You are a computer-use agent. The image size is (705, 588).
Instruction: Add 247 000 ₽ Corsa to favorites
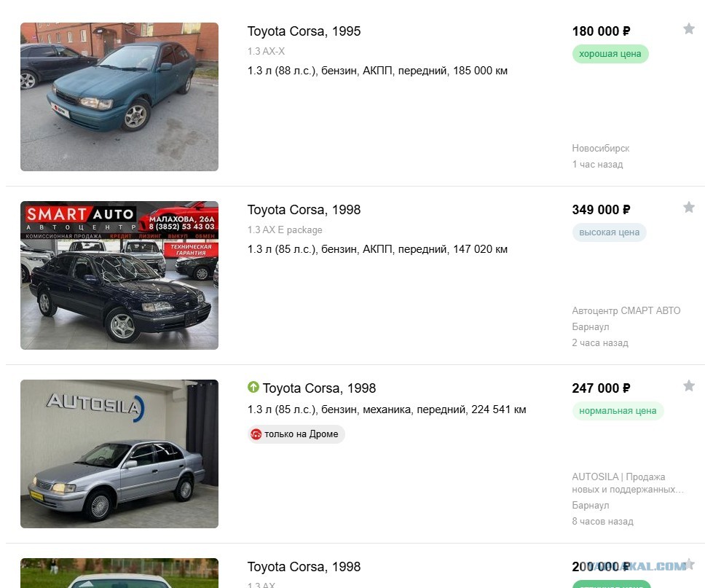689,386
